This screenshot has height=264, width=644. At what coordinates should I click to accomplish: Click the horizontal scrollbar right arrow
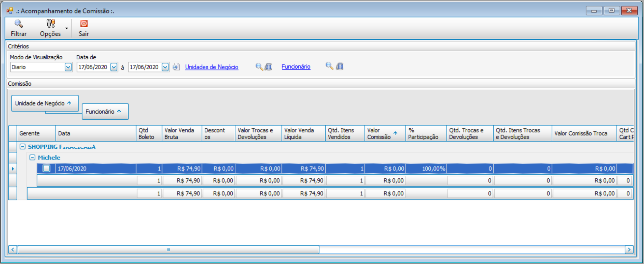[629, 250]
